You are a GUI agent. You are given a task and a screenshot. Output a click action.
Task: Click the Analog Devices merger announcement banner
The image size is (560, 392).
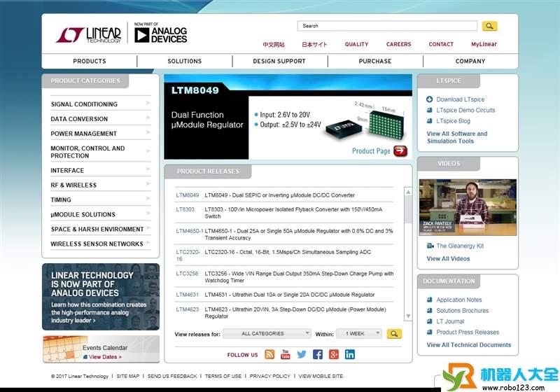coord(101,297)
